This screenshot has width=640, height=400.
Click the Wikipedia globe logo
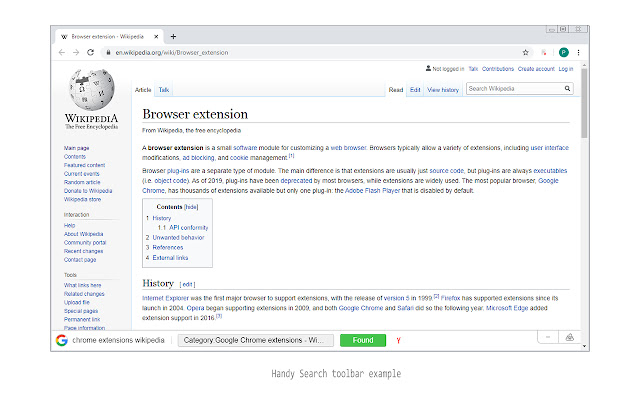pyautogui.click(x=91, y=90)
